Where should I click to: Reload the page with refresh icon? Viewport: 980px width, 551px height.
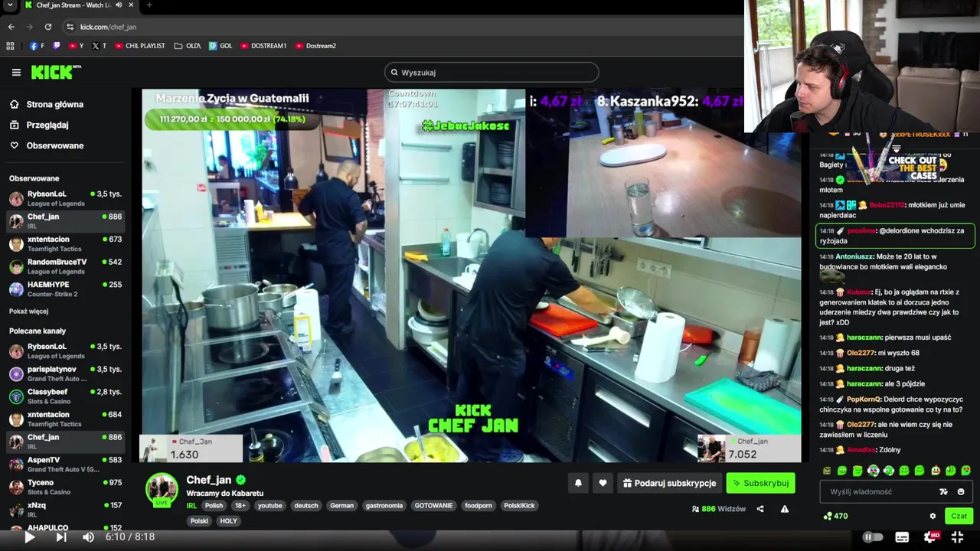click(47, 27)
